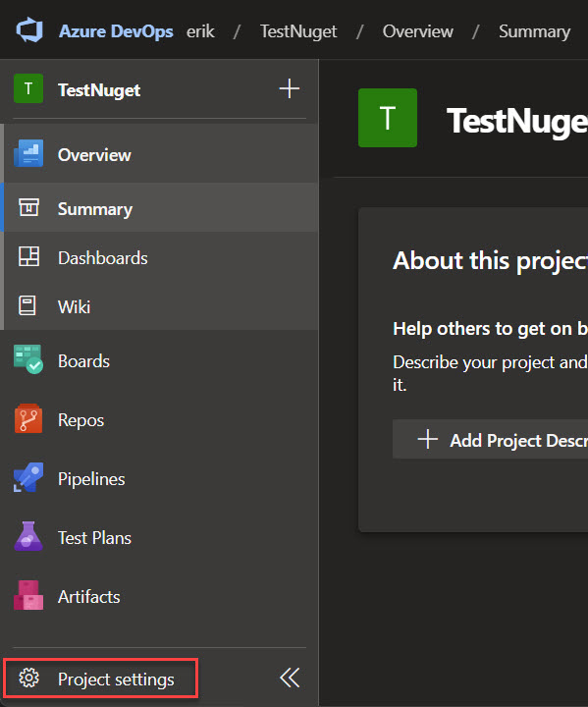Click the plus icon on Add Project Description
Image resolution: width=588 pixels, height=707 pixels.
[427, 439]
